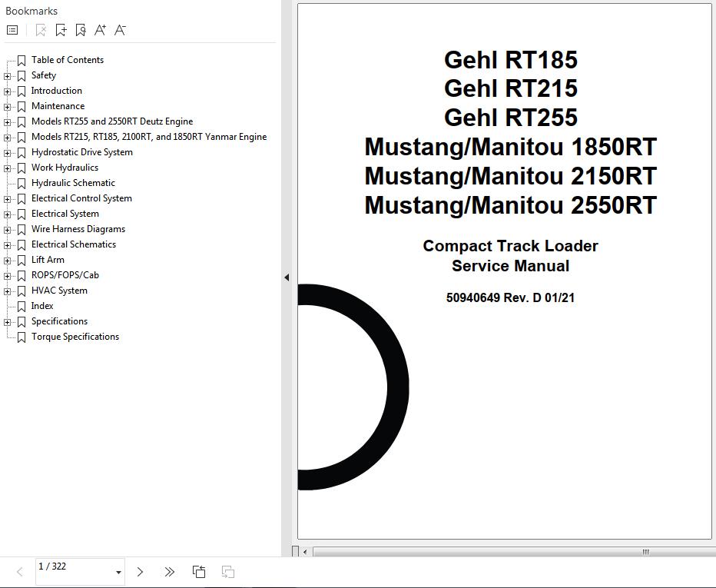The width and height of the screenshot is (716, 588).
Task: Collapse the bookmarks pane with the arrow
Action: 287,277
